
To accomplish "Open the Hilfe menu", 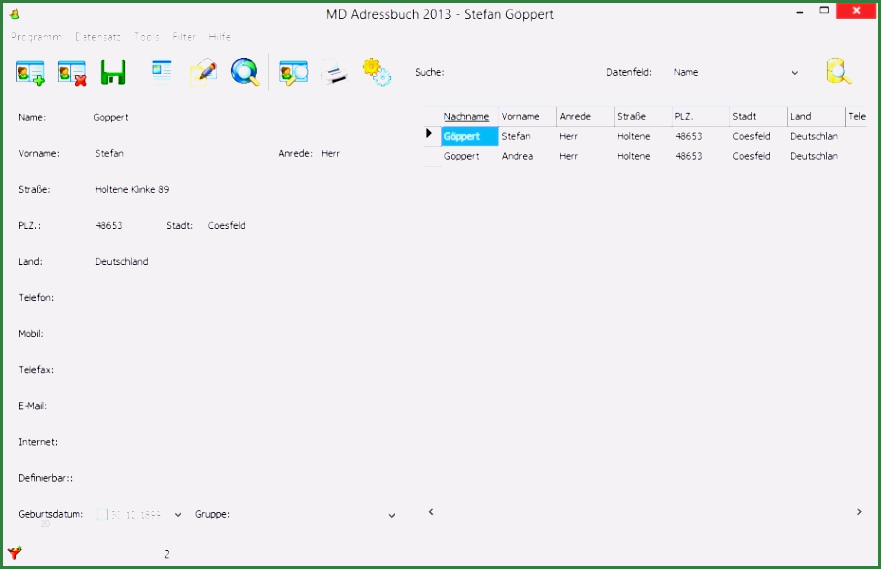I will point(219,37).
